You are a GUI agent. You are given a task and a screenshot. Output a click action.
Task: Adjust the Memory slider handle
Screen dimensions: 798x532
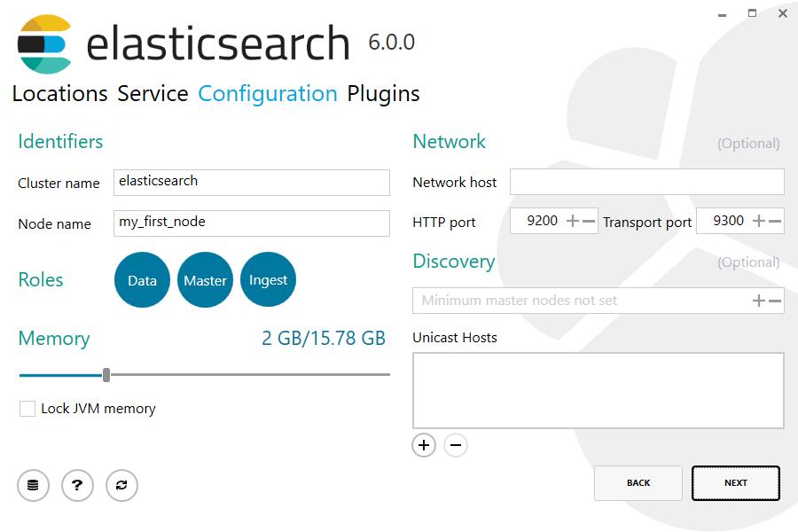click(106, 374)
